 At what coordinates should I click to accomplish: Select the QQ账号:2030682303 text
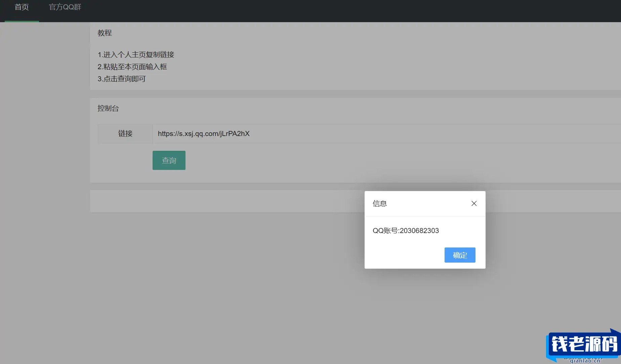tap(406, 231)
